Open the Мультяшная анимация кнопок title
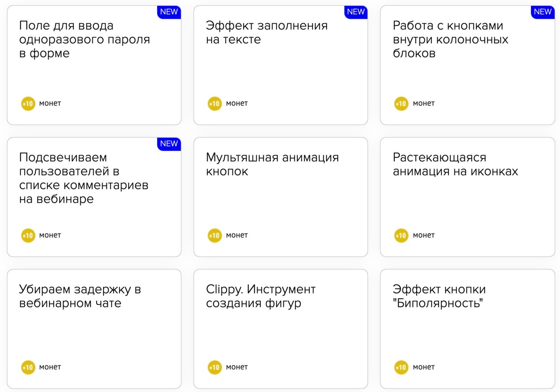 (273, 165)
